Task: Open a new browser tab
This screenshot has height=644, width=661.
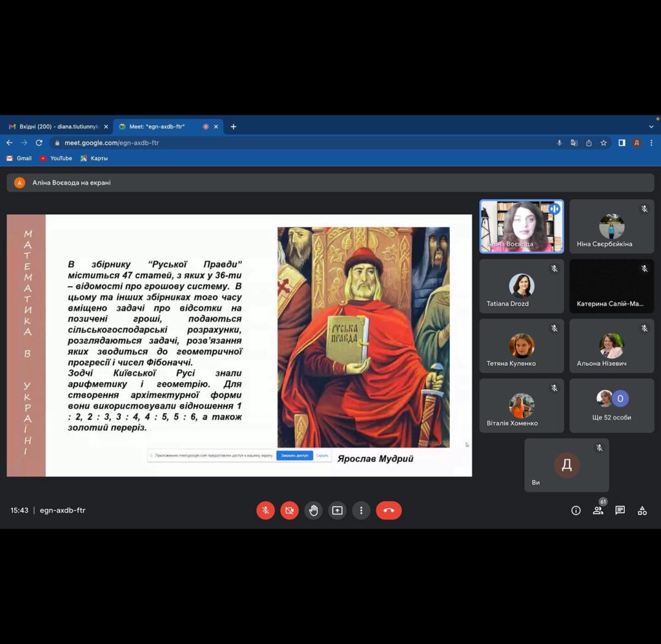Action: coord(233,126)
